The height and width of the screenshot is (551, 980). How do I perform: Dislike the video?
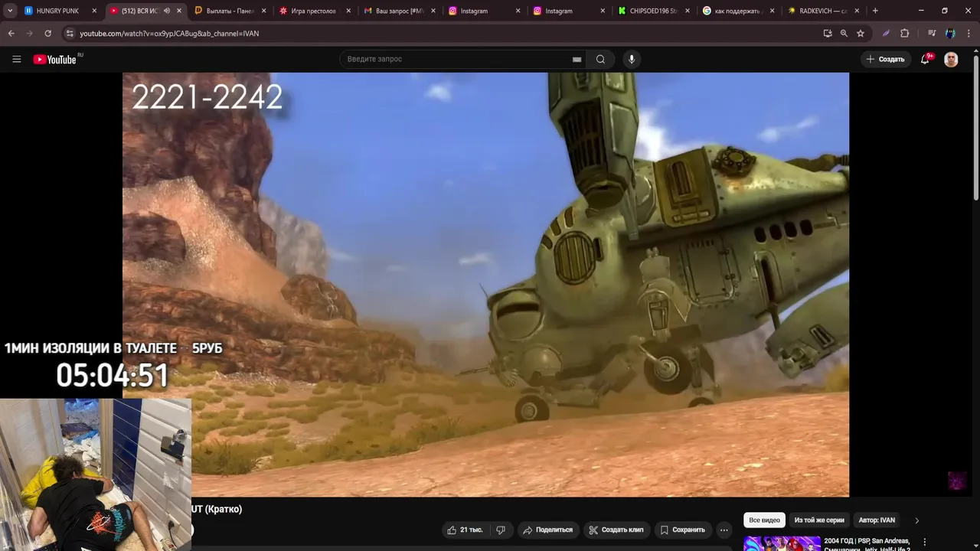pos(501,530)
